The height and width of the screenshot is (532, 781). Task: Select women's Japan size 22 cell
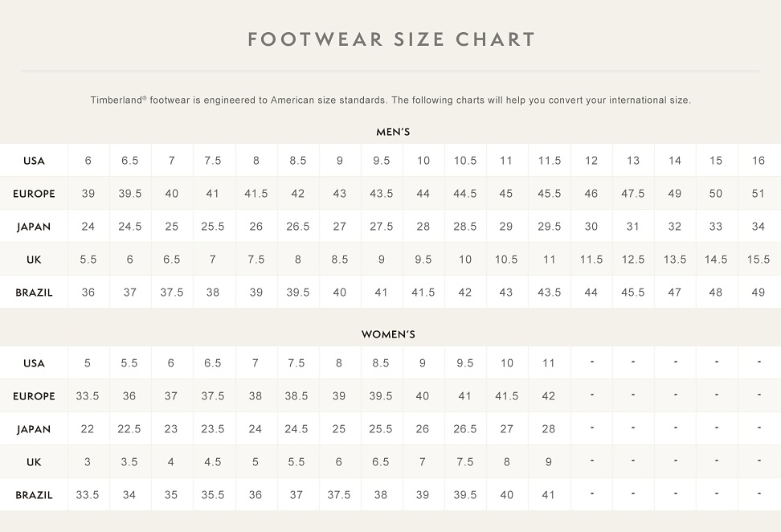coord(88,429)
